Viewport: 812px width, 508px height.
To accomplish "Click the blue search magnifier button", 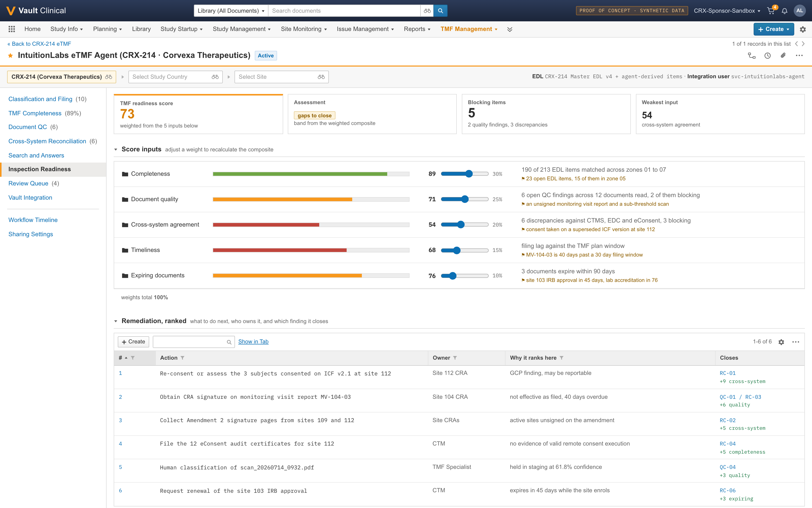I will [440, 11].
